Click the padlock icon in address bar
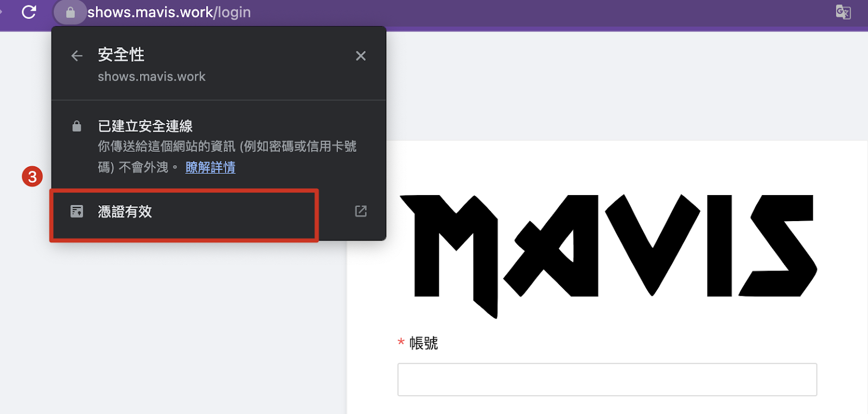This screenshot has width=868, height=414. click(x=71, y=12)
